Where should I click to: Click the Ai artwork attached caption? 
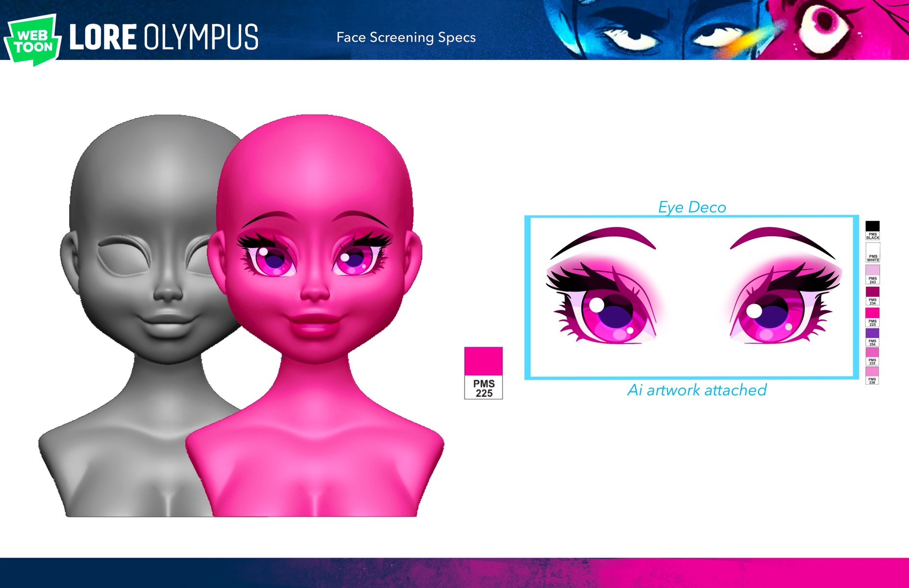[696, 390]
